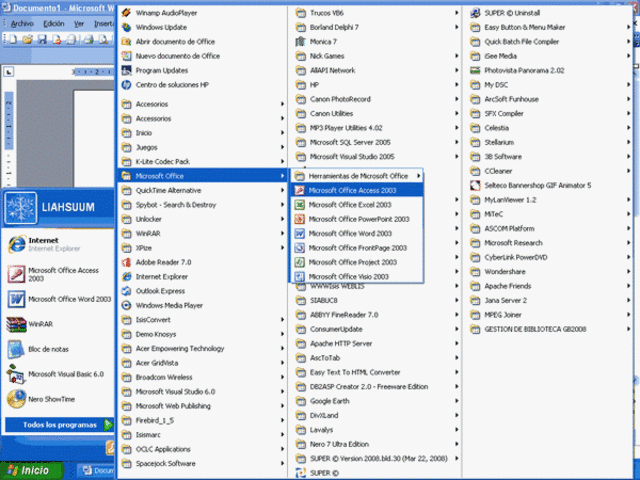The height and width of the screenshot is (480, 640).
Task: Open GESTION DE BIBLIOTECA GB2008 folder
Action: (549, 329)
